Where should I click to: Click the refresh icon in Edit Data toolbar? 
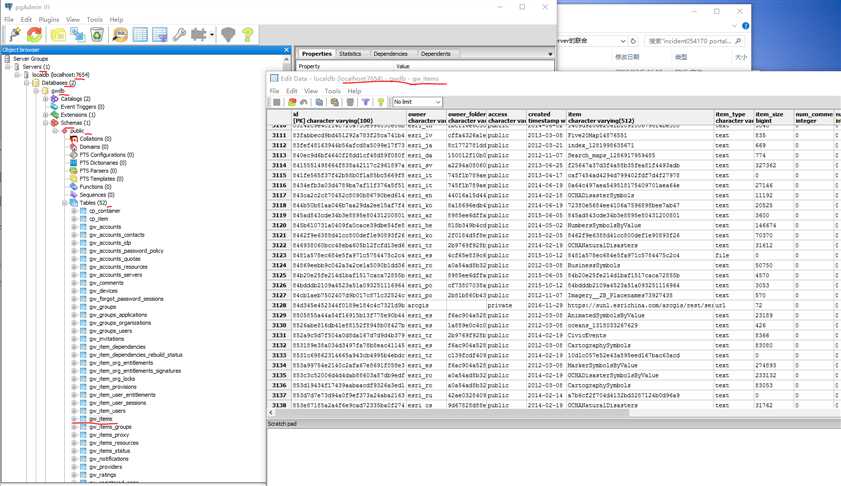click(x=292, y=102)
